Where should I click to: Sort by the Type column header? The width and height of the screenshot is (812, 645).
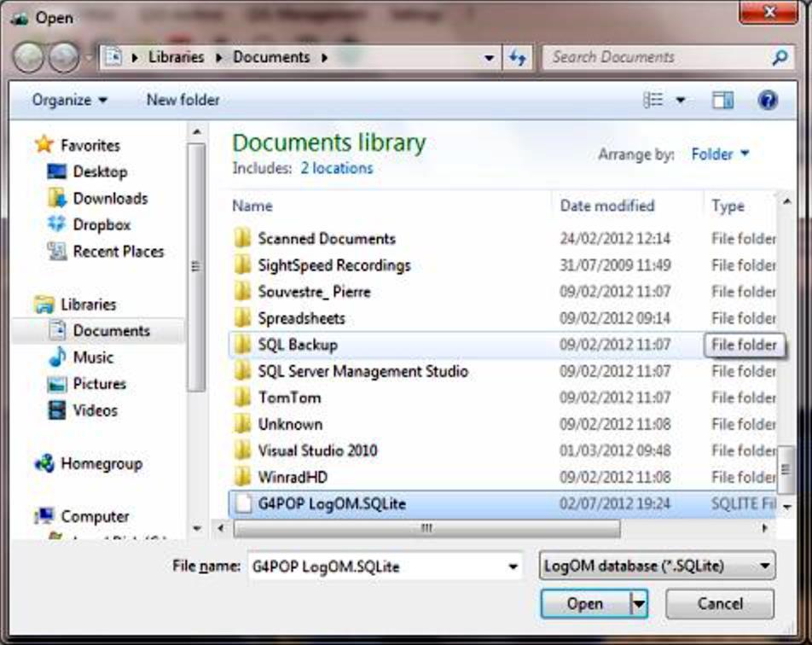click(x=728, y=206)
